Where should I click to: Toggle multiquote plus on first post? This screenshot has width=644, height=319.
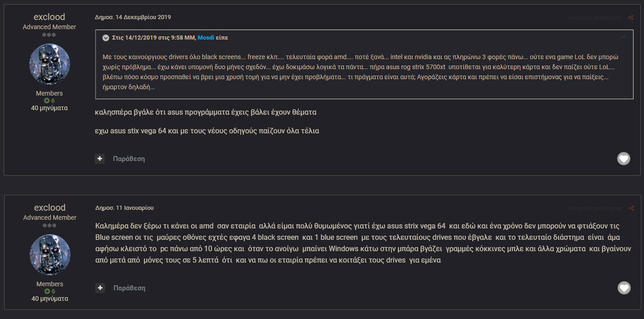[100, 158]
